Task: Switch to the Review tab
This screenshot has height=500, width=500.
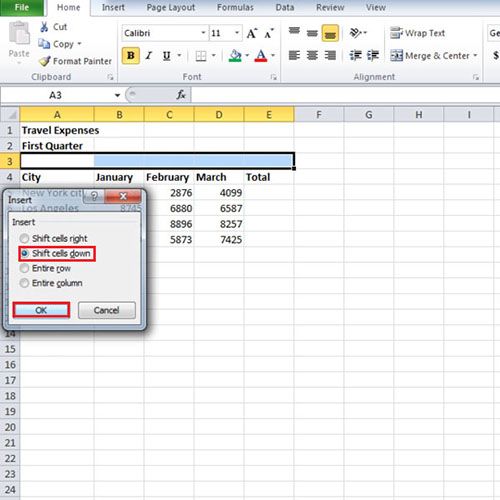Action: [330, 7]
